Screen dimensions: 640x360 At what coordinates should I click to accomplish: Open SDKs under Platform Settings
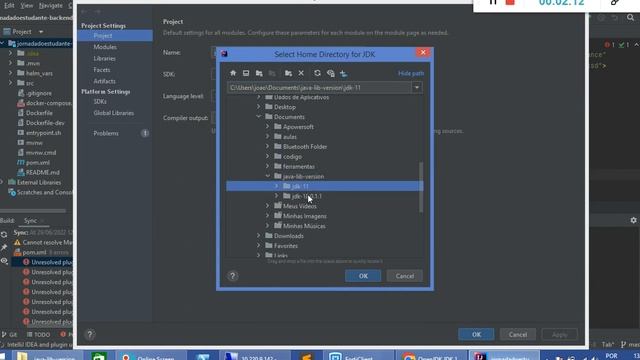pos(100,101)
